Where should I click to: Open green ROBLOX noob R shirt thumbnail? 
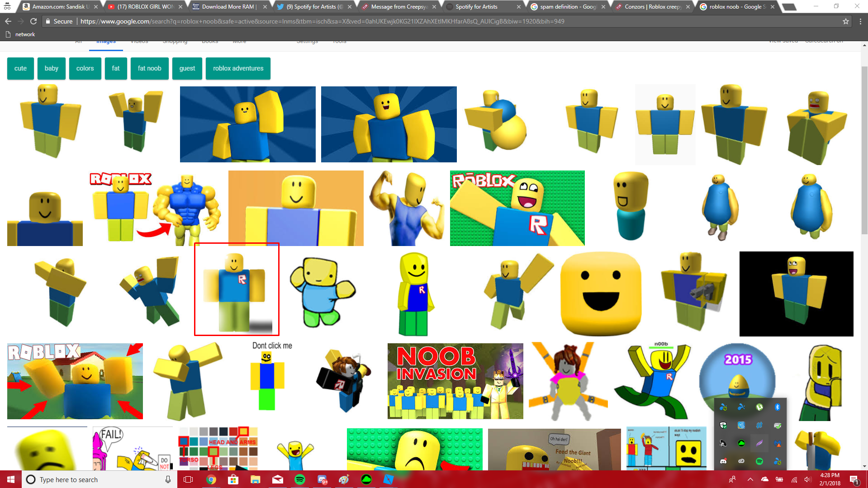tap(517, 208)
